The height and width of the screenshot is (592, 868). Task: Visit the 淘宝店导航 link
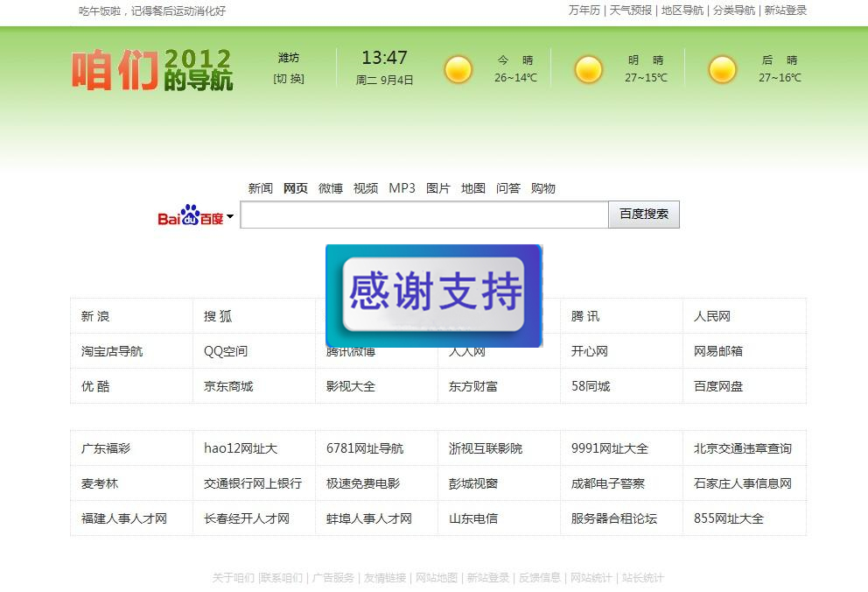point(112,351)
